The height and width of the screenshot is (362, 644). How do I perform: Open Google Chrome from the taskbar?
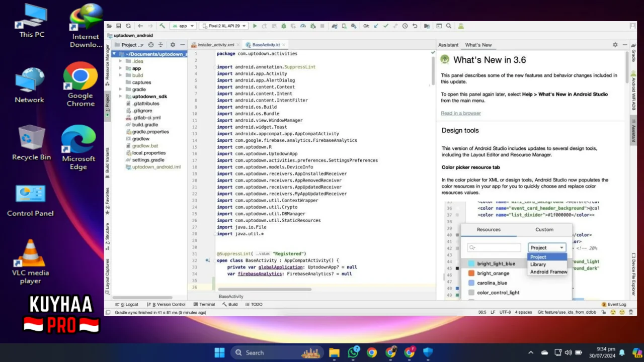pyautogui.click(x=371, y=352)
